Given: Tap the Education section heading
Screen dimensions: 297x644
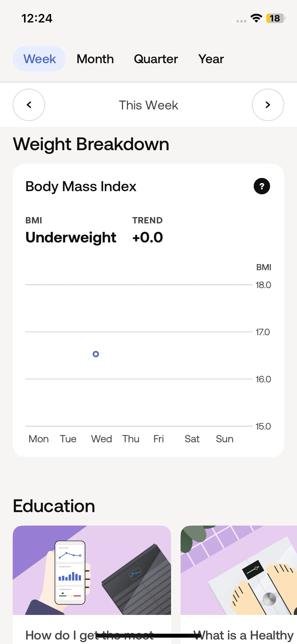Looking at the screenshot, I should (x=54, y=506).
